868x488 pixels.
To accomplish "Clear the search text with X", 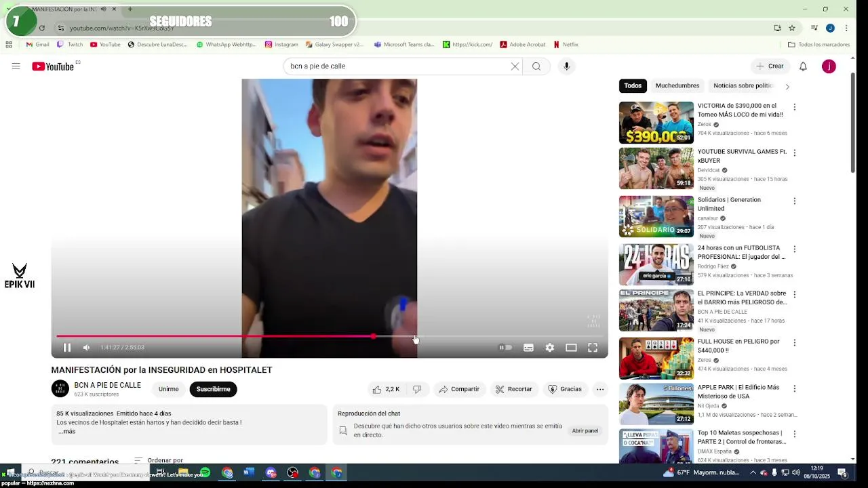I will pos(515,66).
